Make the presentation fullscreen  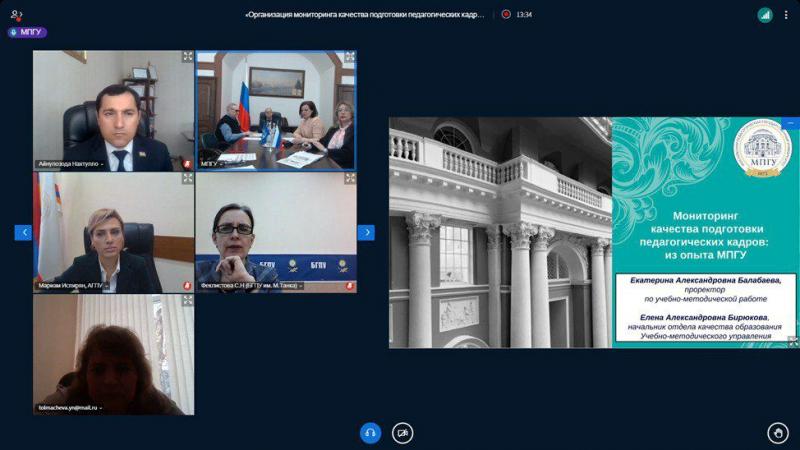point(793,342)
